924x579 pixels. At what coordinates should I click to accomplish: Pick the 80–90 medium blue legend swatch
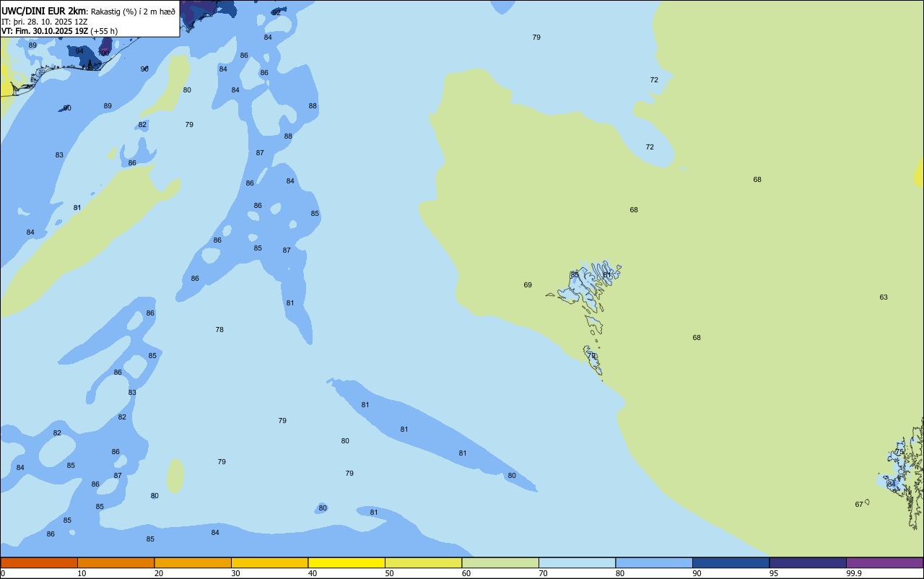point(654,562)
